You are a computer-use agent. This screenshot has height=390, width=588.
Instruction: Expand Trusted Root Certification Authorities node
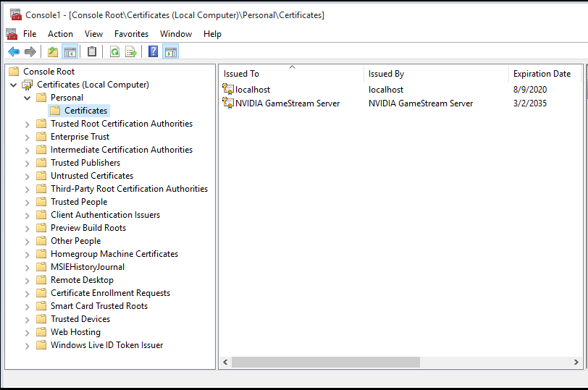[x=27, y=124]
